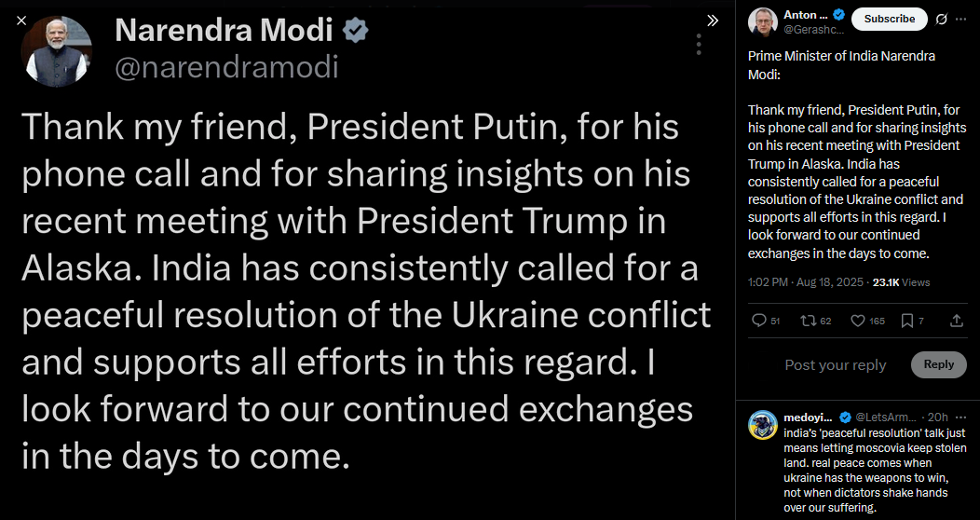Image resolution: width=980 pixels, height=520 pixels.
Task: Open three-dot menu on Narendra Modi's tweet image
Action: [699, 44]
